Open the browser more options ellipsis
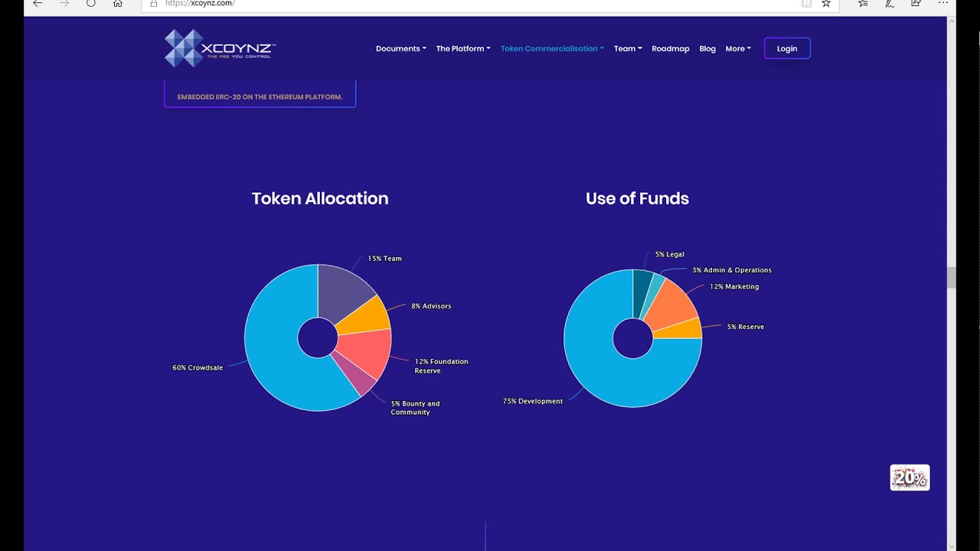The height and width of the screenshot is (551, 980). click(942, 3)
